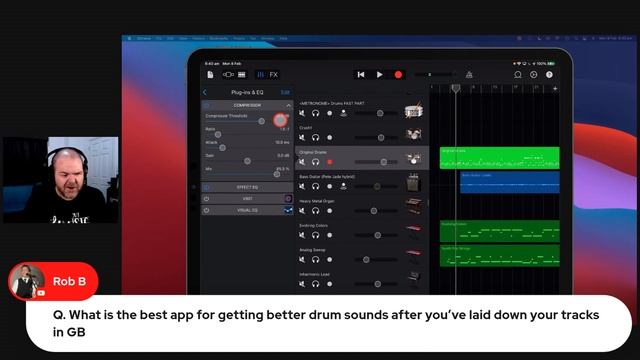Toggle input monitor on Metronome Drums track
The image size is (640, 360).
pos(344,113)
